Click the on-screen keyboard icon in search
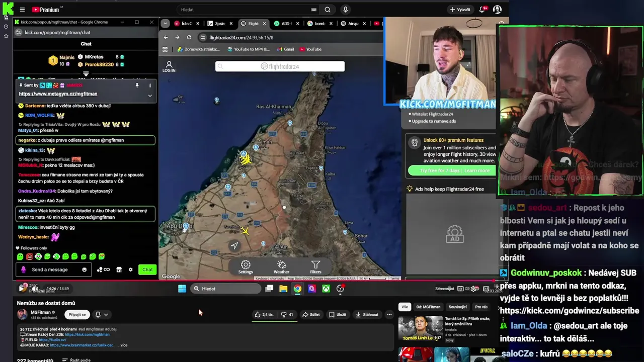 [x=314, y=10]
